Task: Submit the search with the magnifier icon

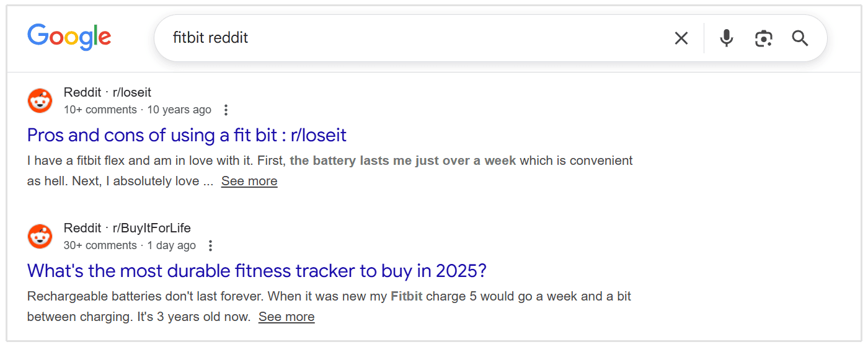Action: pos(800,38)
